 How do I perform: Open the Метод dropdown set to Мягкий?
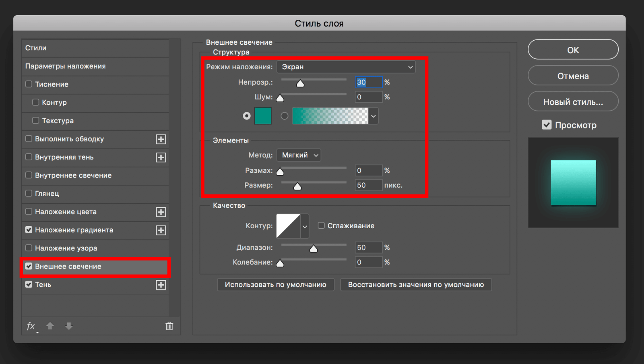(x=299, y=155)
